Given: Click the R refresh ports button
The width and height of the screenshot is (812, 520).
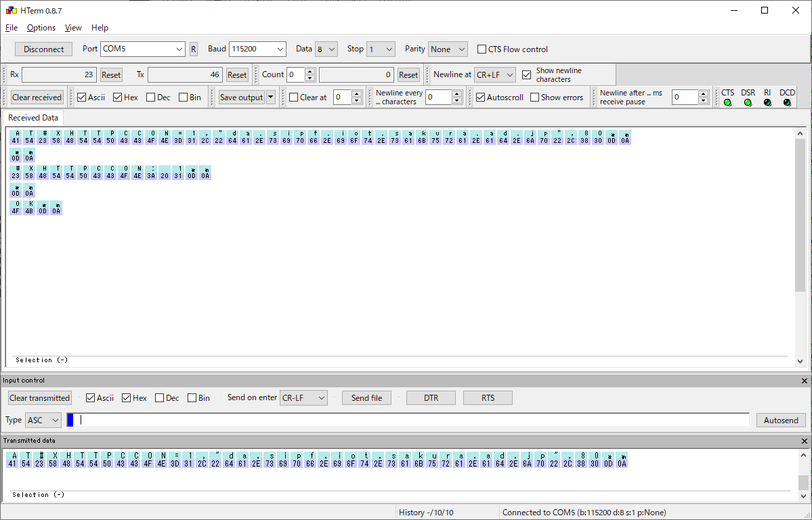Looking at the screenshot, I should tap(193, 49).
